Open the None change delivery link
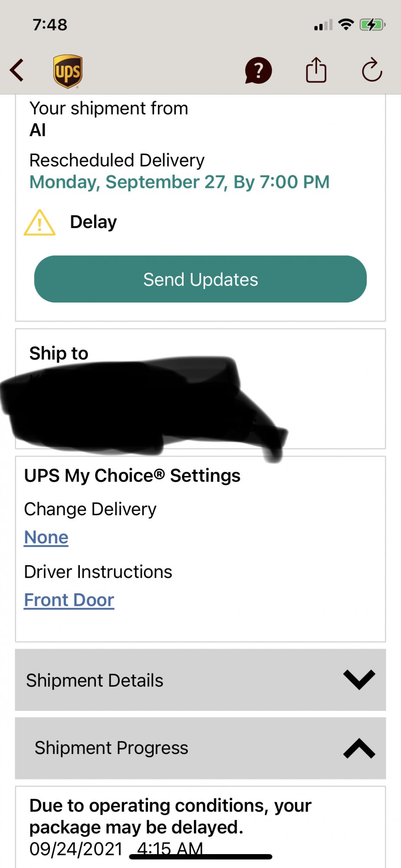401x868 pixels. (46, 537)
